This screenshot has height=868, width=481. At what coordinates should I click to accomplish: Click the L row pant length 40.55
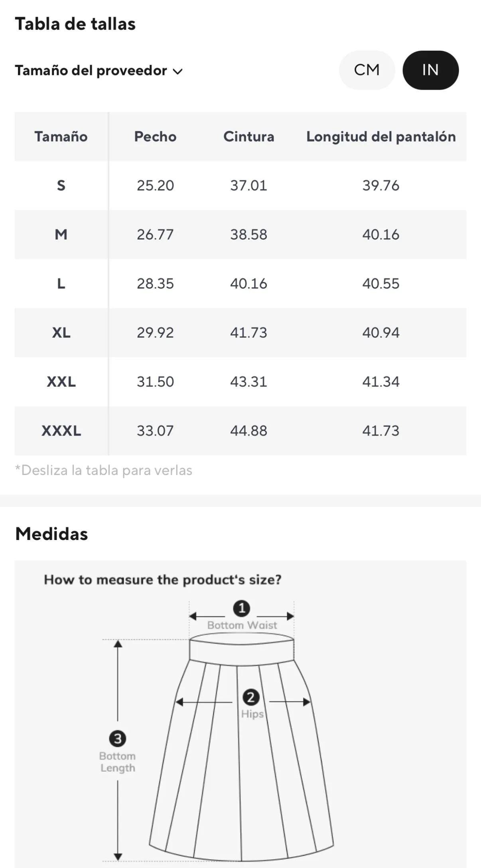(x=381, y=284)
